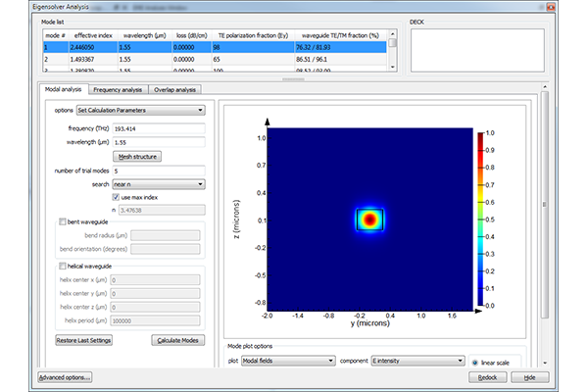Viewport: 588px width, 392px height.
Task: Click Restore Last Settings
Action: point(83,340)
